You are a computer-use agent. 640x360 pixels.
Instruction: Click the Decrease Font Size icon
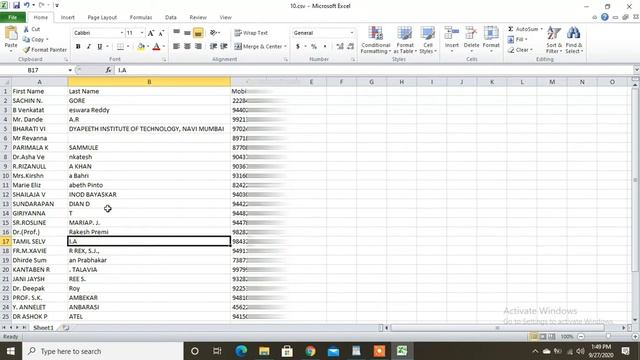coord(161,33)
